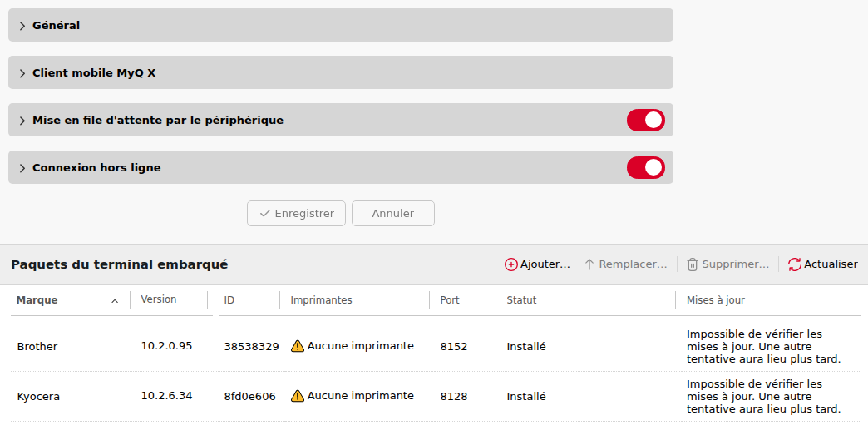Viewport: 868px width, 440px height.
Task: Click the Remplacer up-arrow icon
Action: click(x=589, y=264)
